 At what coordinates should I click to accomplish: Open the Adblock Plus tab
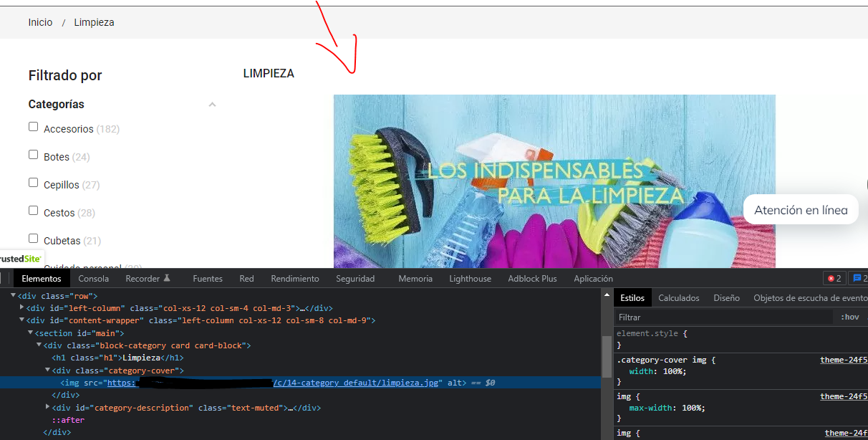coord(532,279)
